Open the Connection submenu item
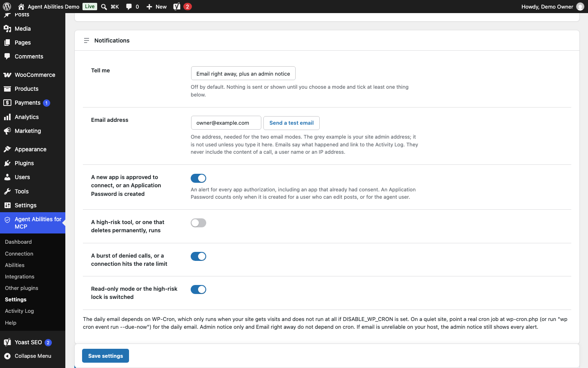This screenshot has width=588, height=368. pyautogui.click(x=19, y=254)
